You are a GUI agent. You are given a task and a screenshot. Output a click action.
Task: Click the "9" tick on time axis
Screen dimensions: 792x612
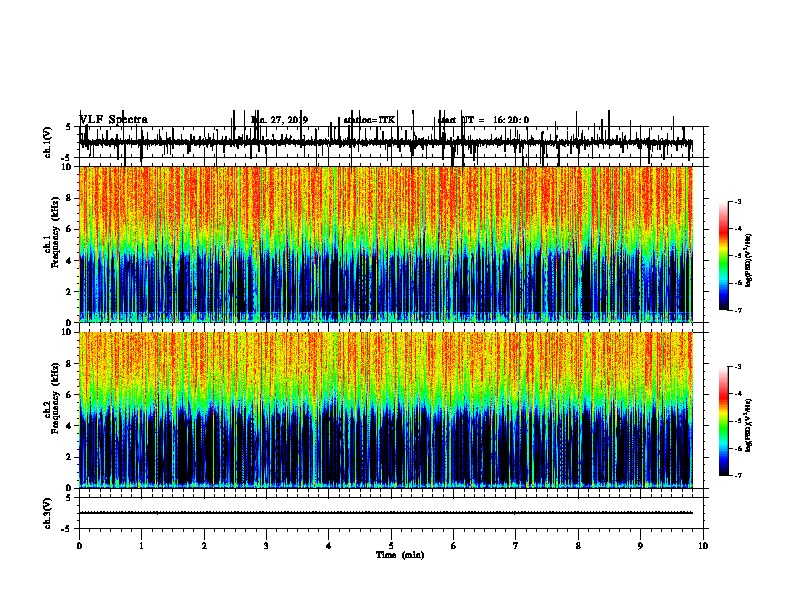pyautogui.click(x=640, y=546)
